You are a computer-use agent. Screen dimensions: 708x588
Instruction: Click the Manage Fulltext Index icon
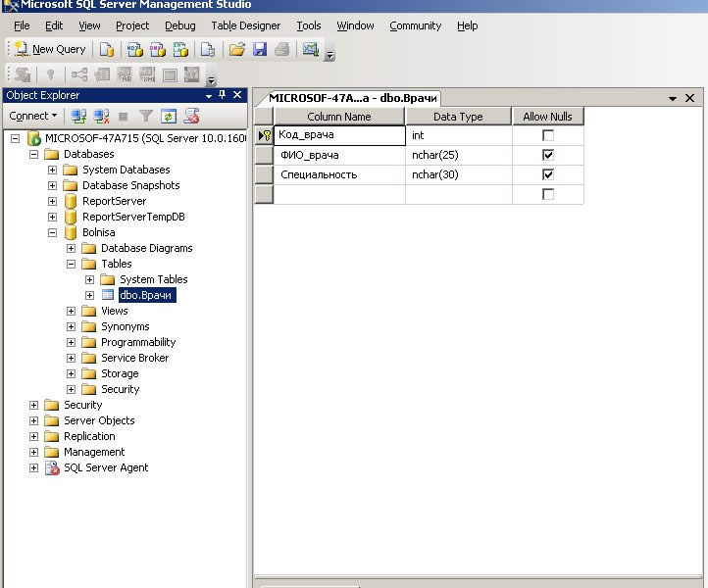[x=125, y=74]
